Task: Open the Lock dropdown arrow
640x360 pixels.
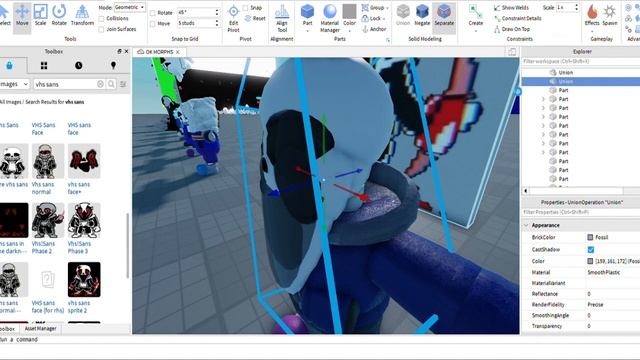Action: point(384,19)
